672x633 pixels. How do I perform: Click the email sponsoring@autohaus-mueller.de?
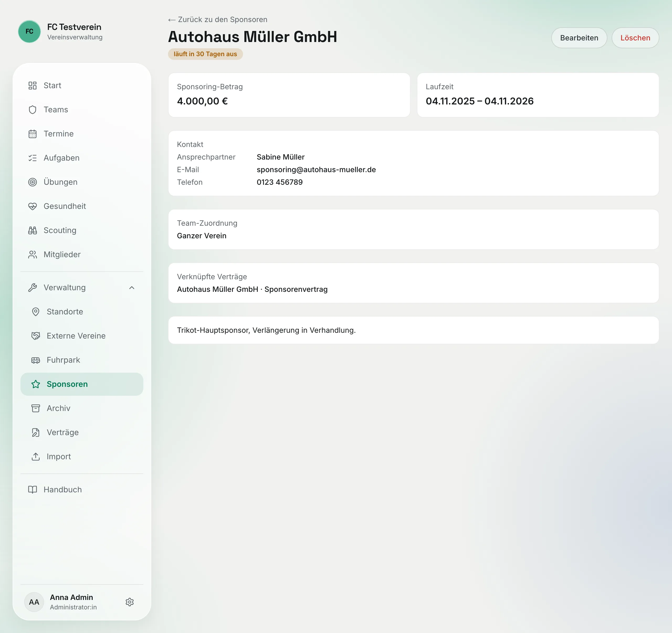316,170
